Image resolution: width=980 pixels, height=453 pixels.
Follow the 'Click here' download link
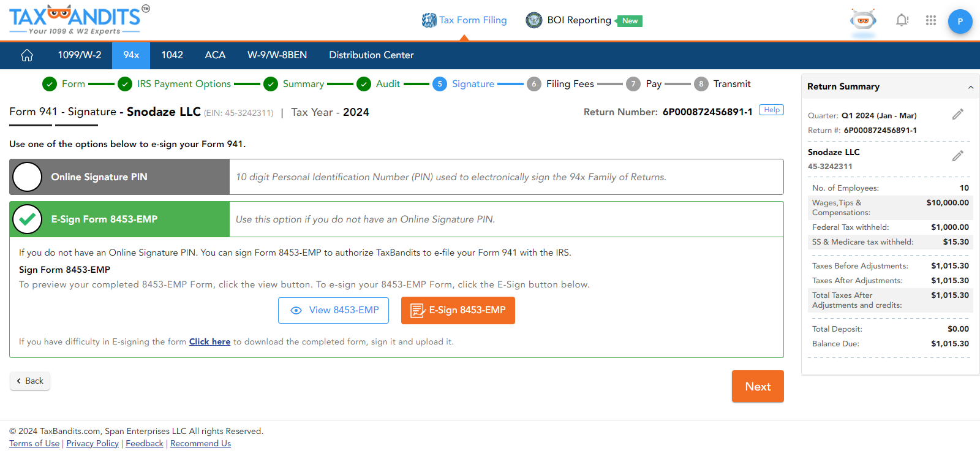tap(209, 342)
